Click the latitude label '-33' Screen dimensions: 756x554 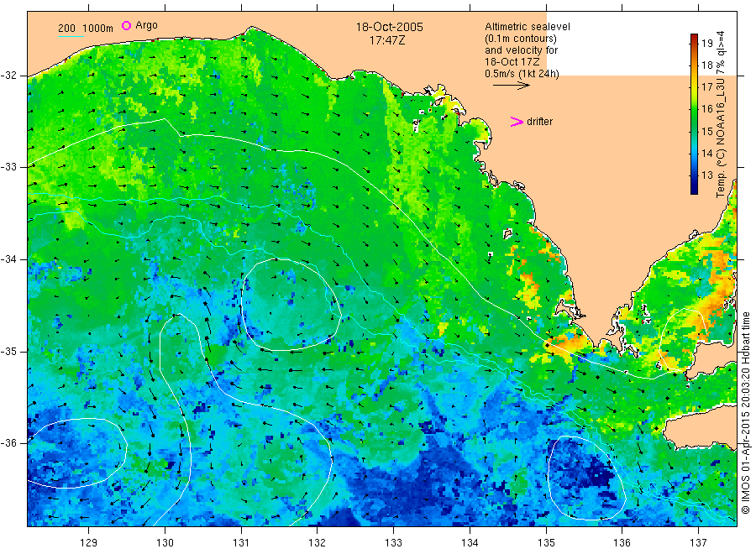(8, 167)
